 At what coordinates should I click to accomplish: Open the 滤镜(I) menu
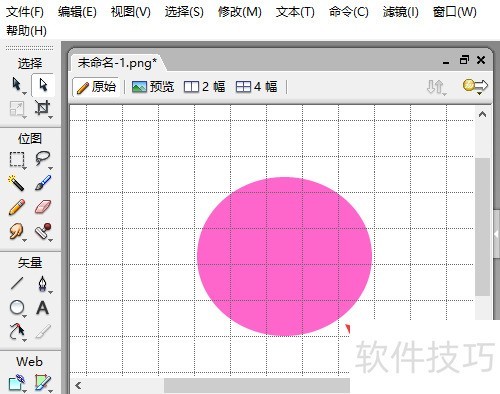click(x=400, y=12)
